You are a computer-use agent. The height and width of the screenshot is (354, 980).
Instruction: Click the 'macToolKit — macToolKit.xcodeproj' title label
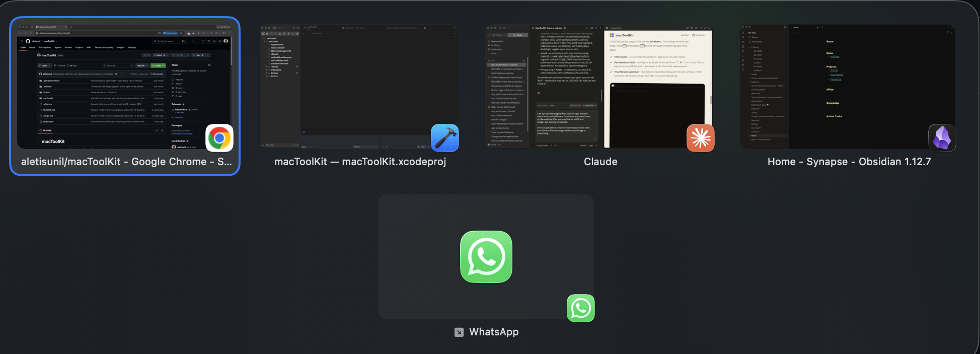(x=360, y=162)
